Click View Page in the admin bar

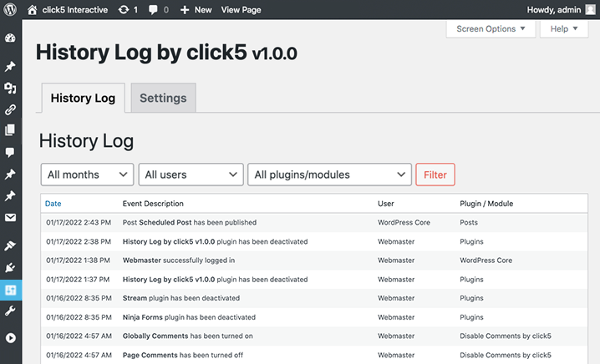click(x=241, y=9)
